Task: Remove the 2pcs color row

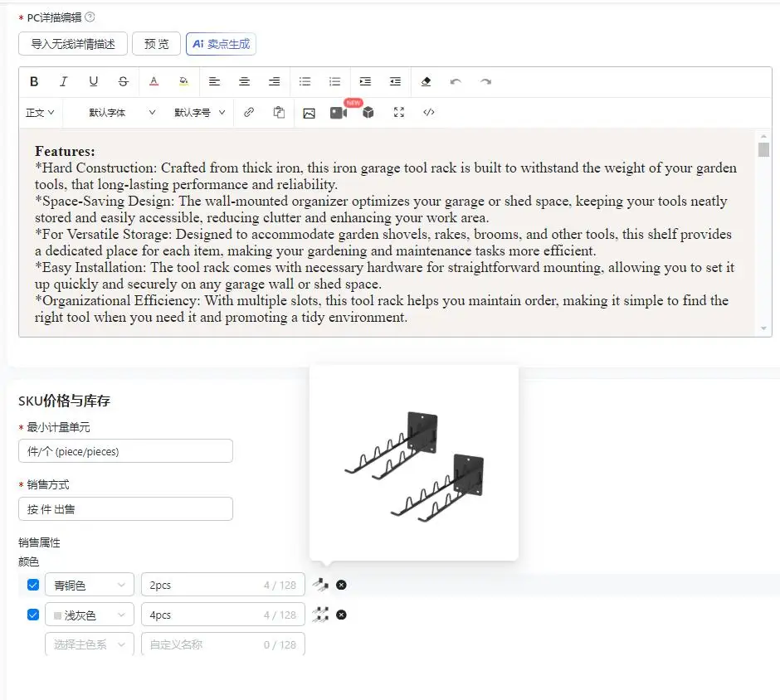Action: point(341,586)
